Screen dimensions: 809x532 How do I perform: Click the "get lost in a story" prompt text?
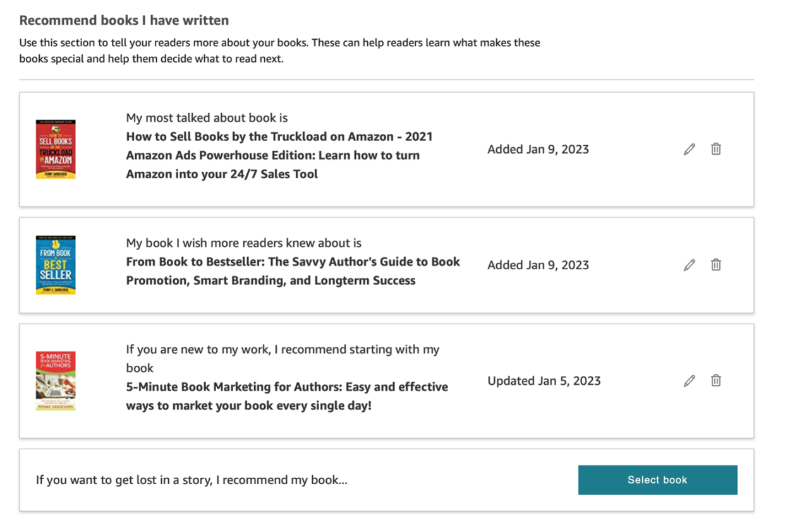tap(191, 480)
